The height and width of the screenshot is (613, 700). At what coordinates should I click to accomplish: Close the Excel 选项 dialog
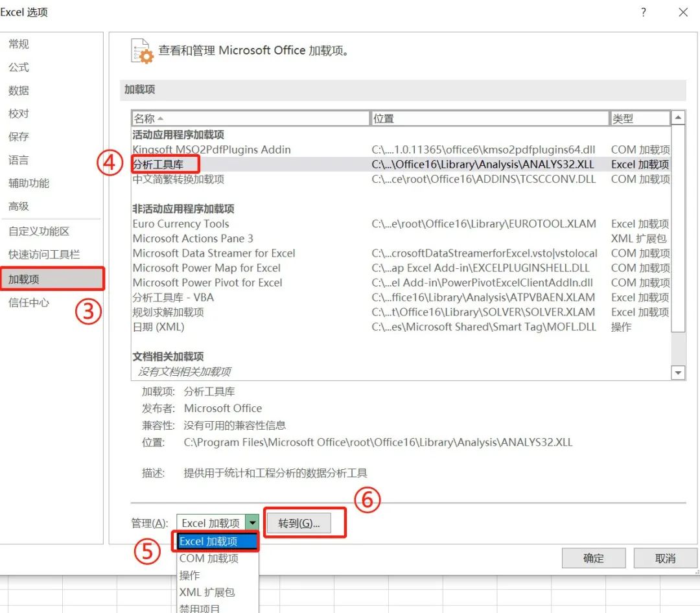(x=683, y=12)
